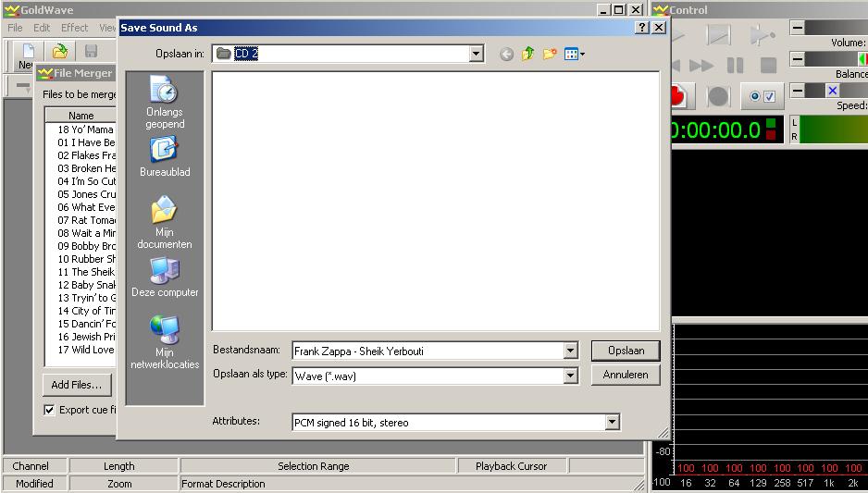Click the Bestandsnaam text field
Viewport: 868px width, 493px height.
(426, 351)
